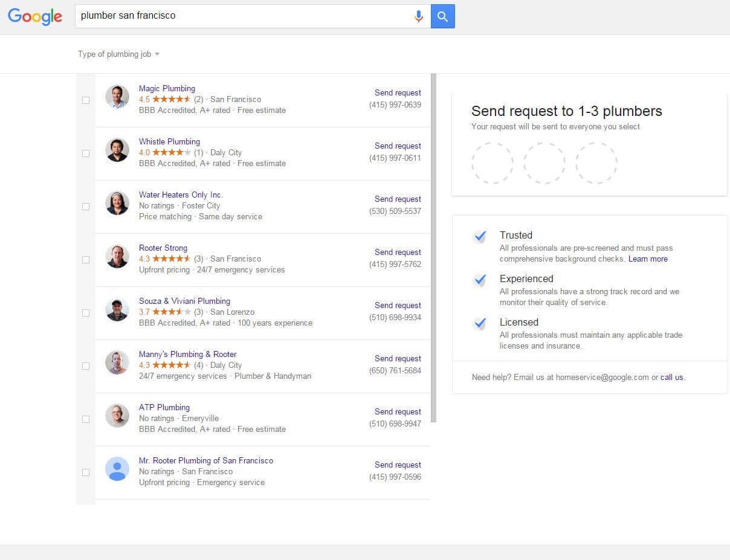Click the Trusted checkmark shield icon
Screen dimensions: 730x560
(480, 237)
